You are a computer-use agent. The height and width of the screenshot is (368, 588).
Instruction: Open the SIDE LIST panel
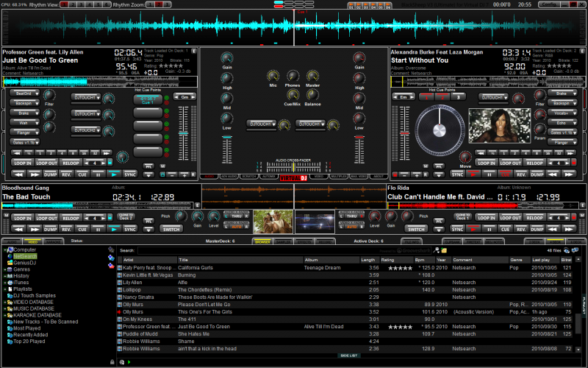pyautogui.click(x=348, y=355)
